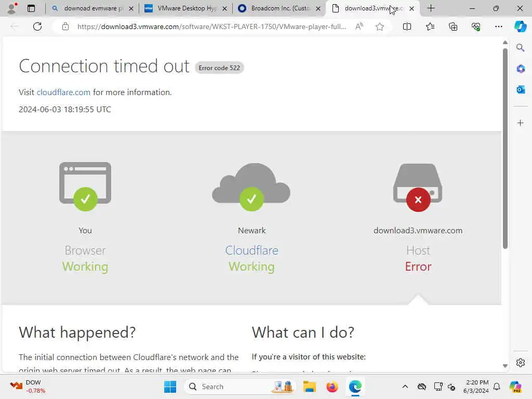Open a new tab with plus button
The width and height of the screenshot is (532, 399).
tap(431, 8)
